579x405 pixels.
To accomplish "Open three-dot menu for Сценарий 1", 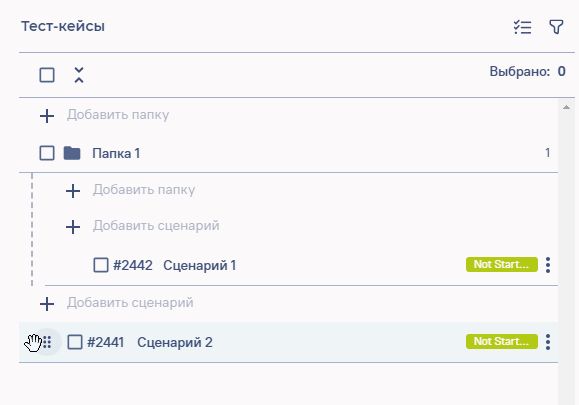I will tap(548, 265).
